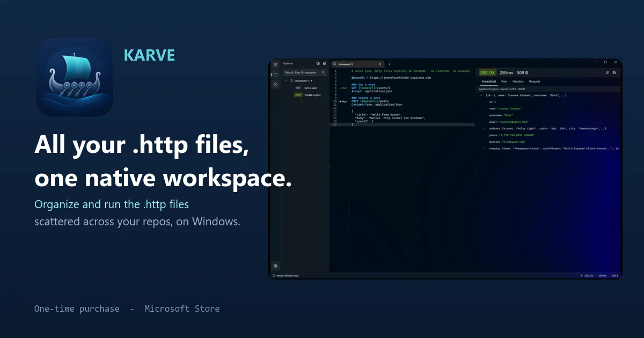Click the magnifier icon on Unnamed-1 tab
The height and width of the screenshot is (338, 644).
click(x=334, y=64)
